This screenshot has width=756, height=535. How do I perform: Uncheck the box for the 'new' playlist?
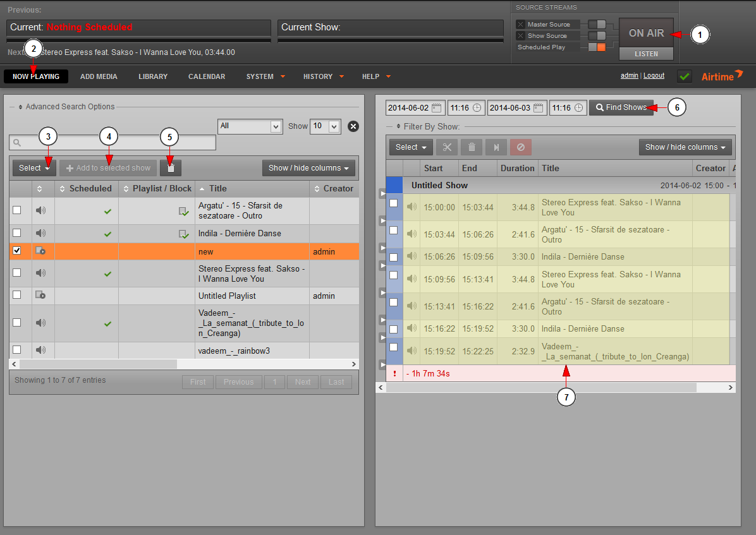point(17,251)
